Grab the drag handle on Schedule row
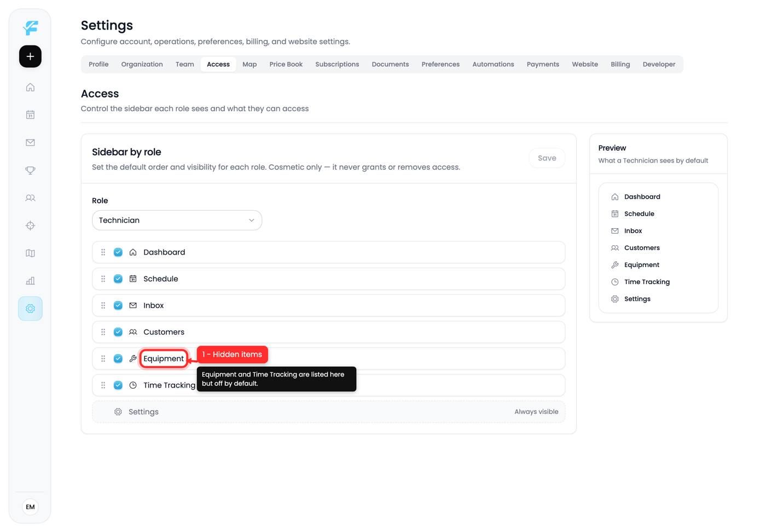Image resolution: width=766 pixels, height=532 pixels. tap(103, 279)
